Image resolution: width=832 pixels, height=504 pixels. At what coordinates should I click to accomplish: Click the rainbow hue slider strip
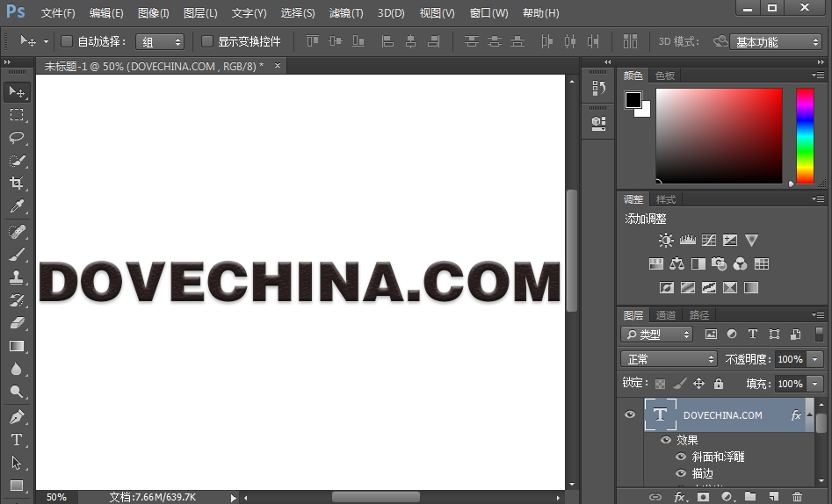click(x=805, y=136)
